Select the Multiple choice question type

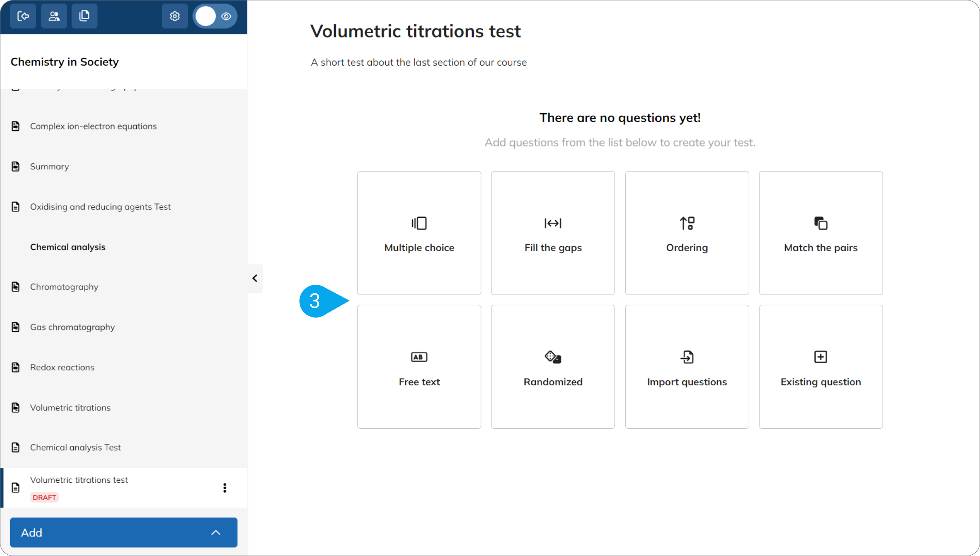pyautogui.click(x=419, y=233)
